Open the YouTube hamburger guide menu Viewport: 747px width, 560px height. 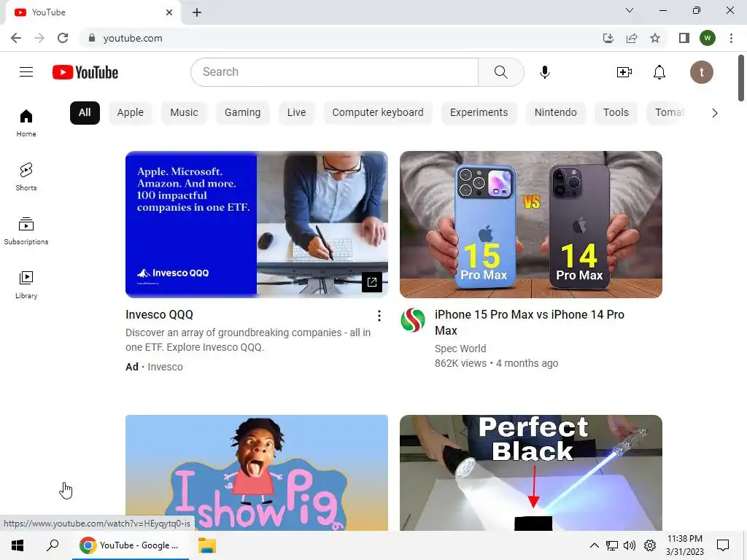tap(26, 72)
